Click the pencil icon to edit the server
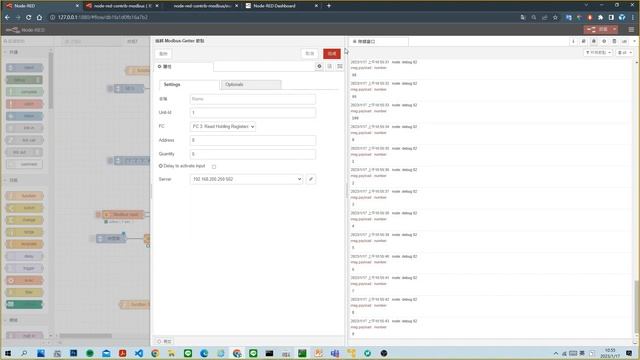Screen dimensions: 640x360 click(311, 179)
